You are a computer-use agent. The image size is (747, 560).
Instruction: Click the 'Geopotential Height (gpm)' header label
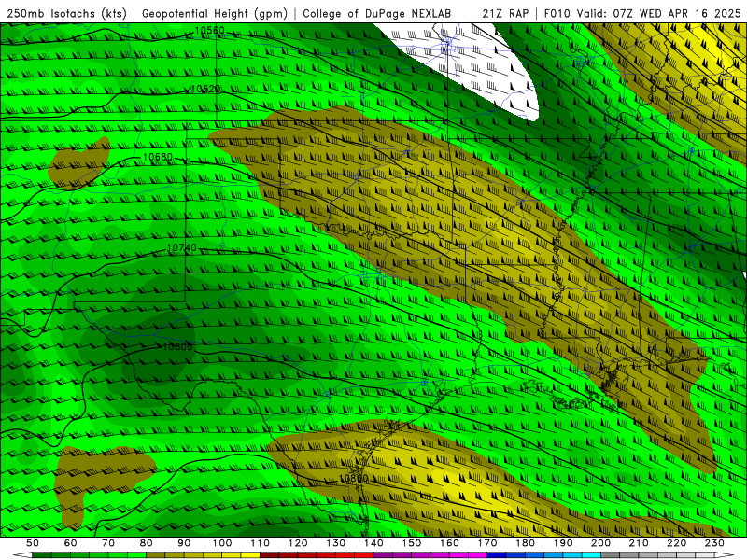[x=215, y=13]
